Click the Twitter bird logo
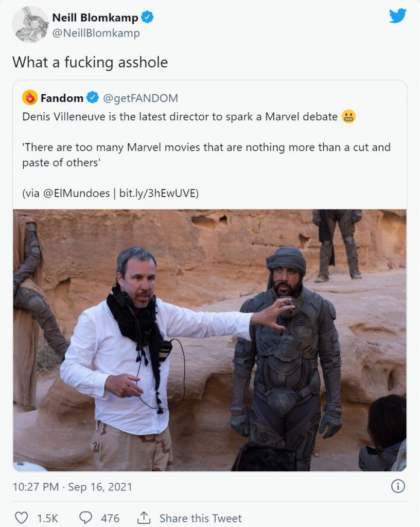This screenshot has height=527, width=420. [397, 16]
